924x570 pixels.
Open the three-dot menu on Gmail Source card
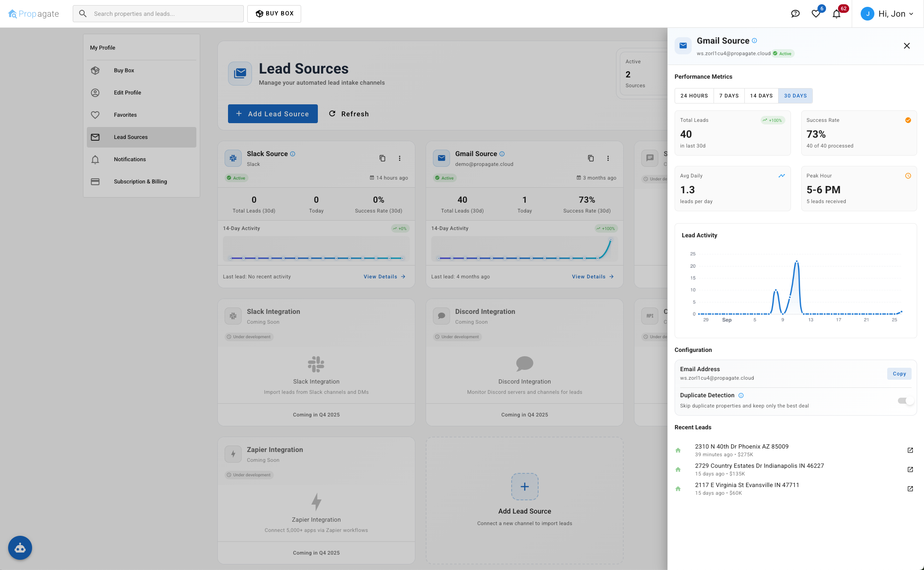click(x=608, y=158)
